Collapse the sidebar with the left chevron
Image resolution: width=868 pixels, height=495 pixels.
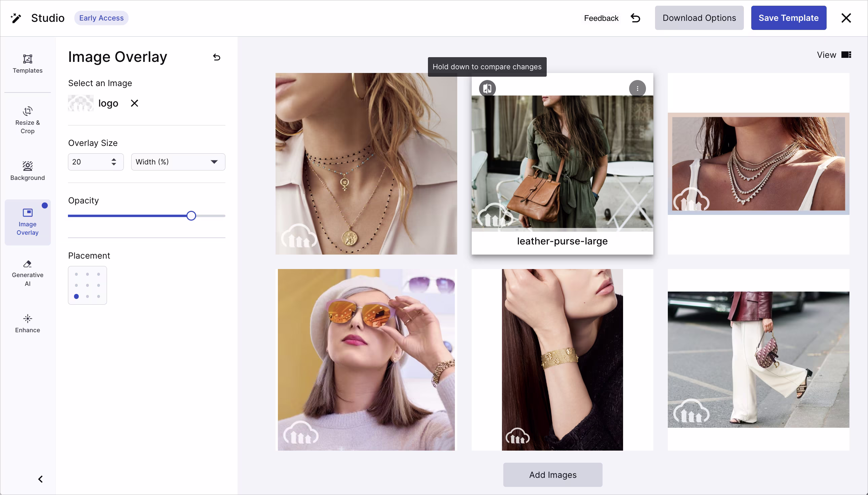[x=40, y=479]
